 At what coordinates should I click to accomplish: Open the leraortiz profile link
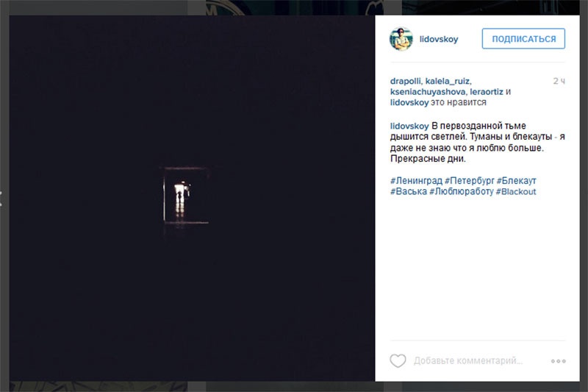487,92
